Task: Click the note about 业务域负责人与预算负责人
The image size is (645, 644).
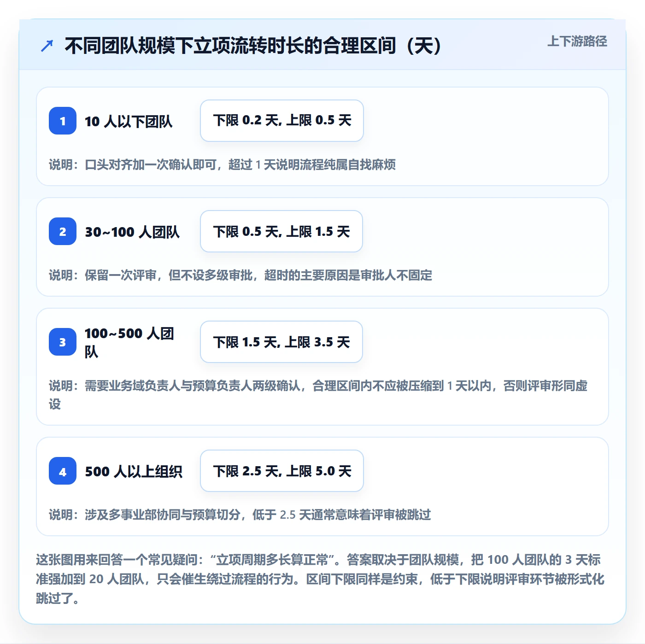Action: [318, 395]
